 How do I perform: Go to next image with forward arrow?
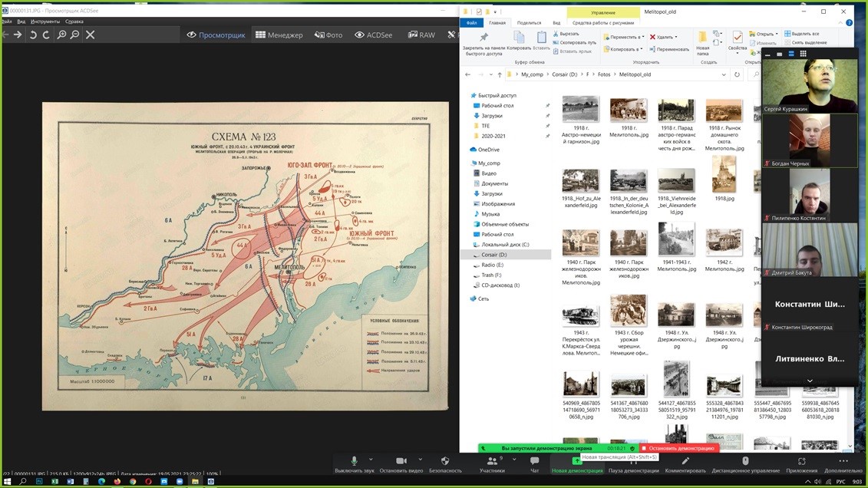pos(18,35)
